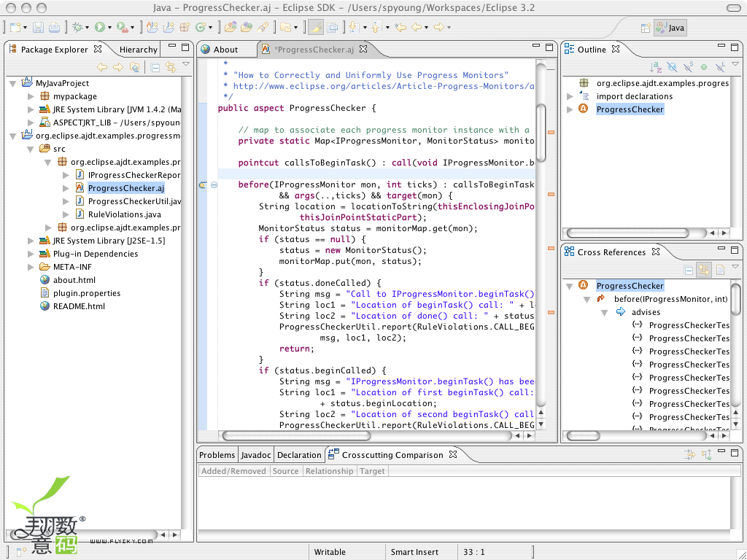
Task: Close the ProgressChecker.aj editor tab
Action: [363, 49]
